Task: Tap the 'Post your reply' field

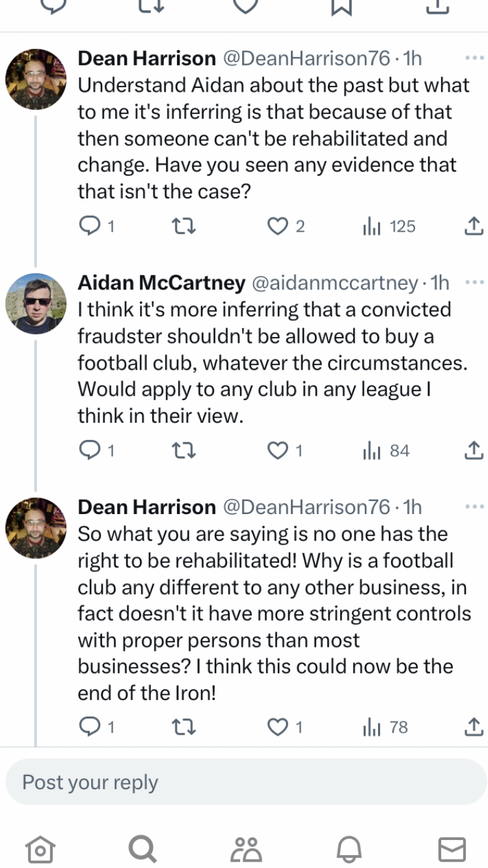Action: 246,782
